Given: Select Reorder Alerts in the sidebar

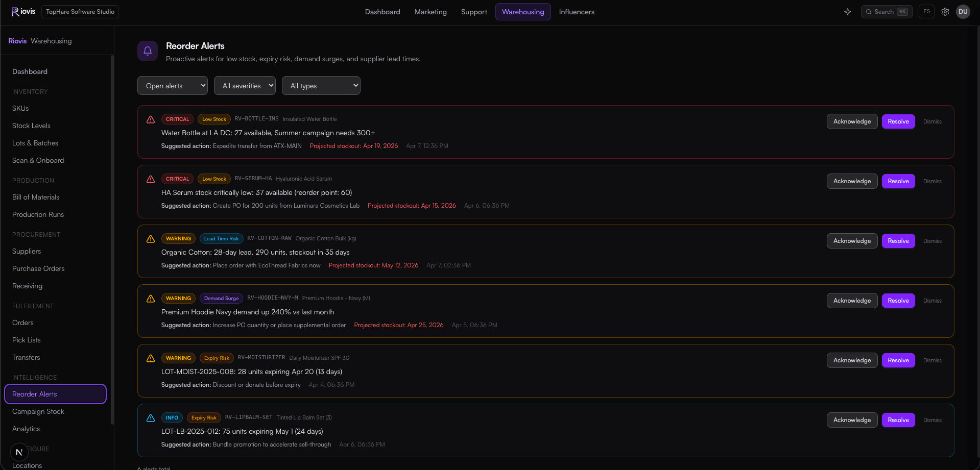Looking at the screenshot, I should click(56, 394).
